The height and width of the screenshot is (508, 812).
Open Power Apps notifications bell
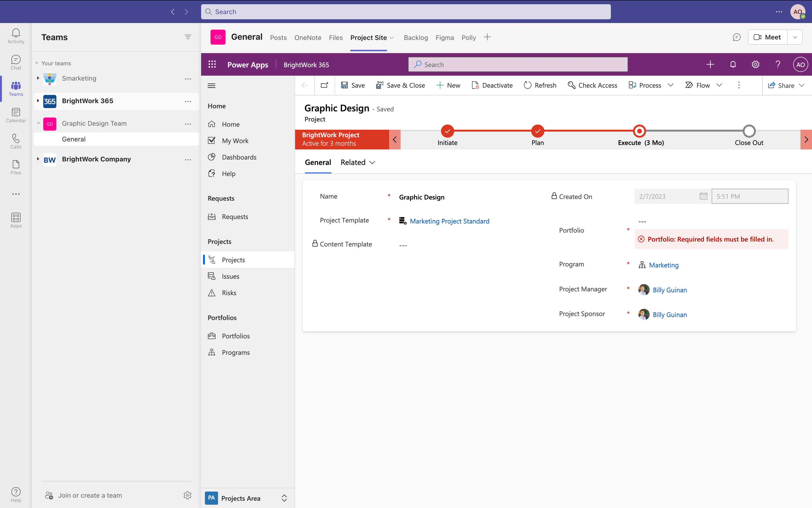pyautogui.click(x=733, y=65)
